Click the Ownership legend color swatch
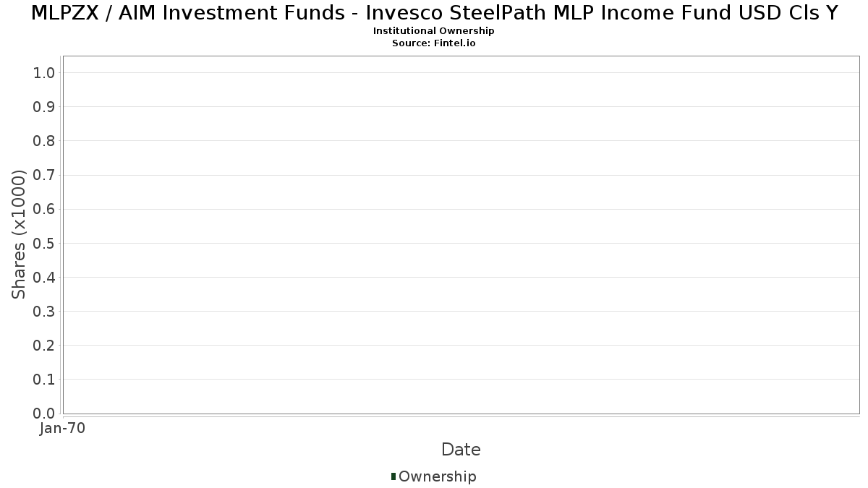868x488 pixels. click(x=393, y=476)
